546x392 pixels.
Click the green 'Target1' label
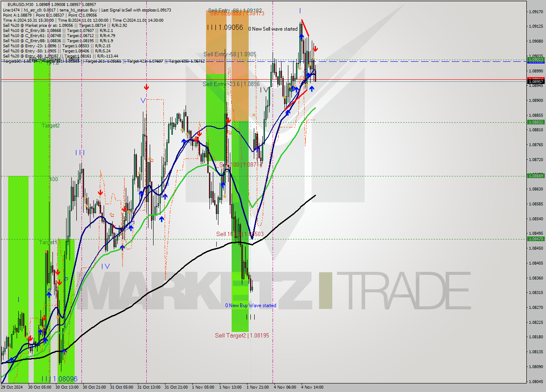tap(48, 242)
